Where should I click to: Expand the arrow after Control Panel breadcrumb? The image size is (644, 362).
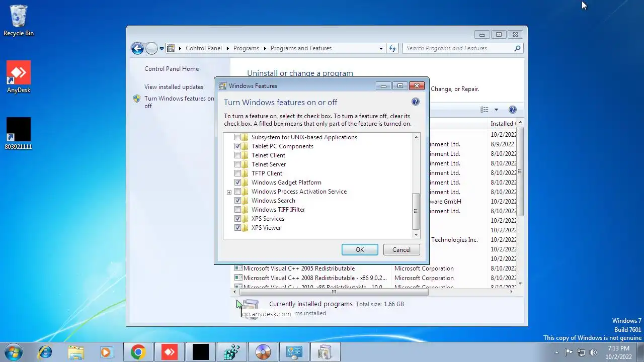click(227, 48)
